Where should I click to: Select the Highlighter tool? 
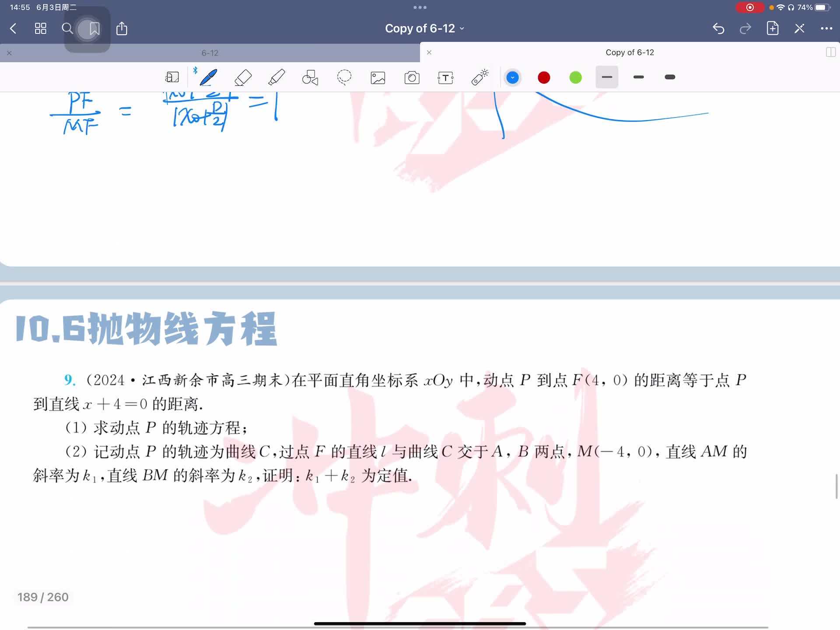pyautogui.click(x=276, y=77)
